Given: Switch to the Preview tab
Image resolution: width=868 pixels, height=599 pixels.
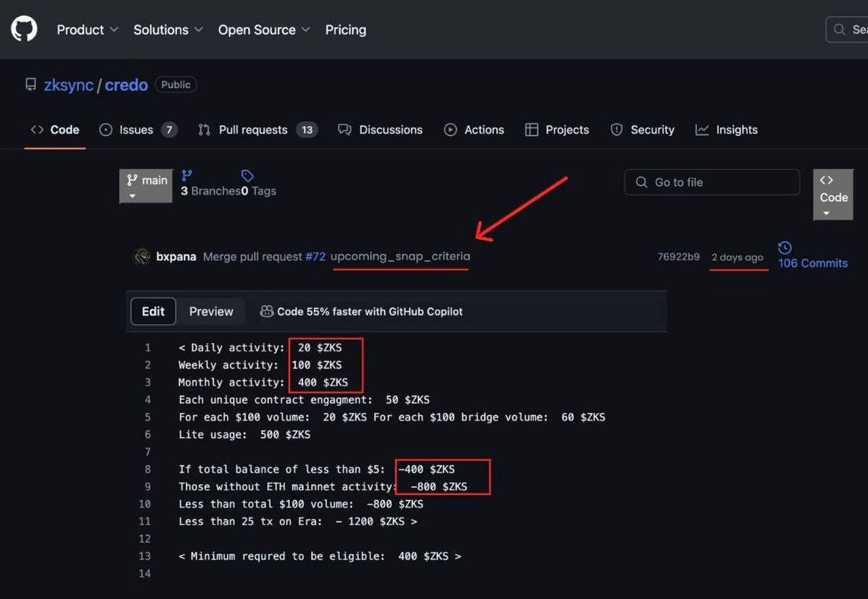Looking at the screenshot, I should (211, 312).
